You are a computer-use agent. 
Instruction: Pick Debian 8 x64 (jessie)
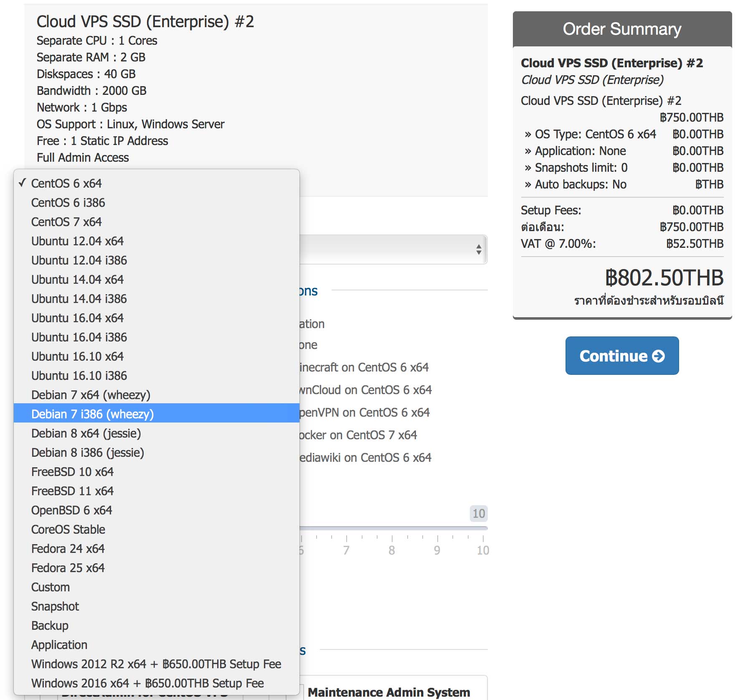coord(86,433)
